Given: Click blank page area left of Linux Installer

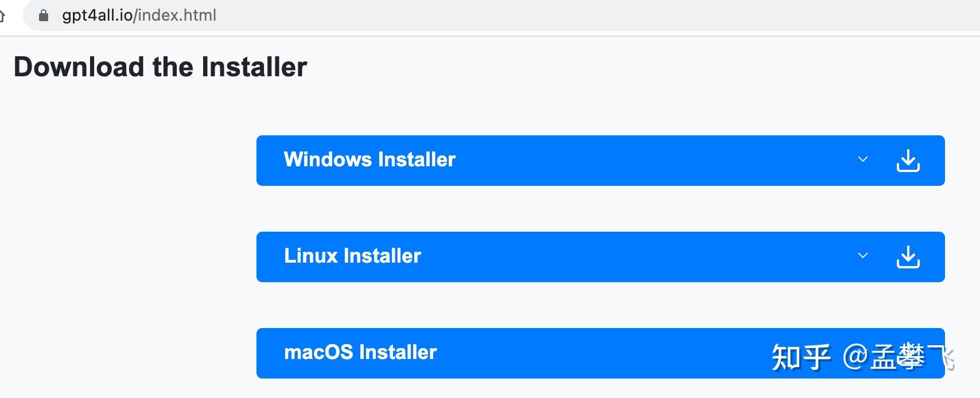Looking at the screenshot, I should pos(126,257).
